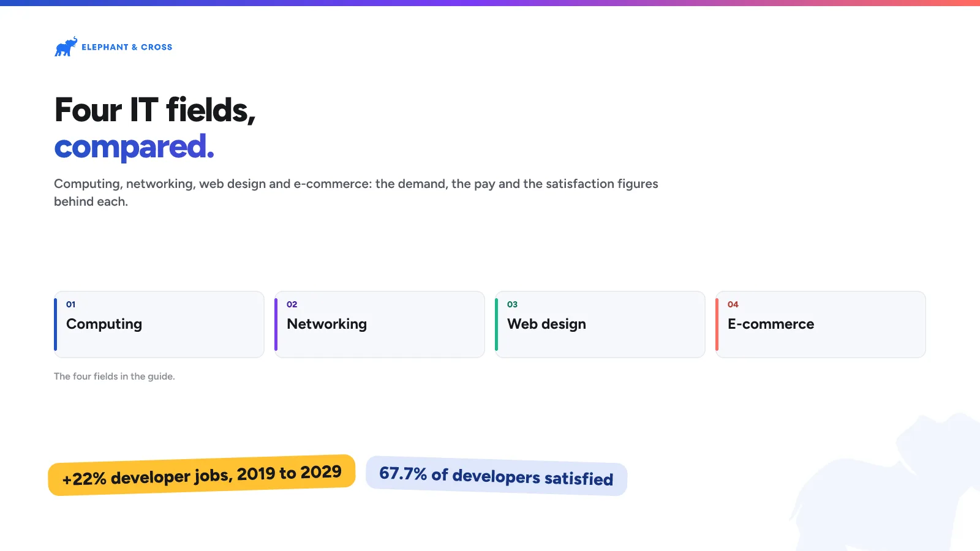Click the '01' number on Computing card
This screenshot has height=551, width=980.
[x=71, y=304]
